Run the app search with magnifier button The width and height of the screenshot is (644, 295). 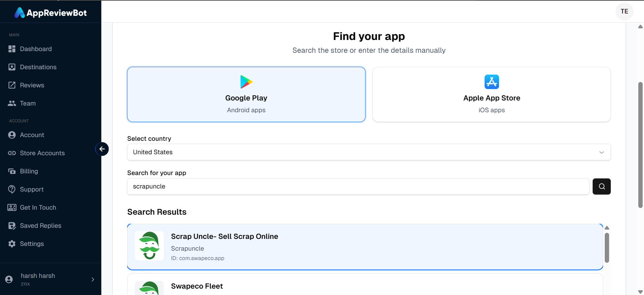pos(602,186)
